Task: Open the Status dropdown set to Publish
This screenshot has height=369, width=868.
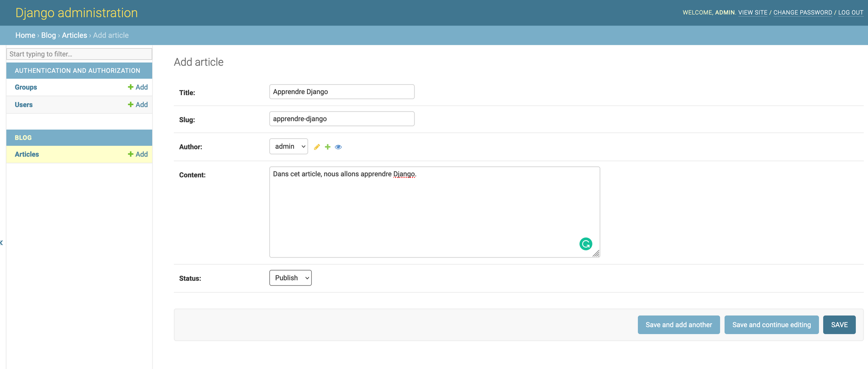Action: (x=290, y=277)
